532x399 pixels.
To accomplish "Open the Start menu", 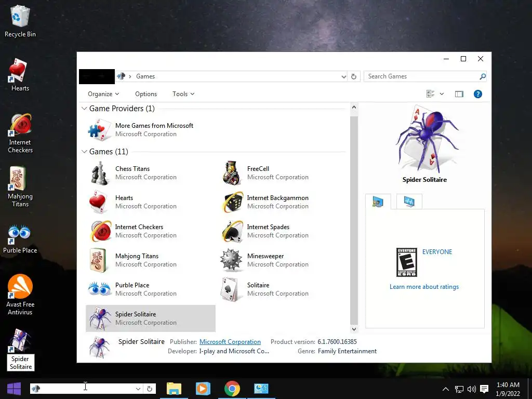I will click(x=14, y=389).
